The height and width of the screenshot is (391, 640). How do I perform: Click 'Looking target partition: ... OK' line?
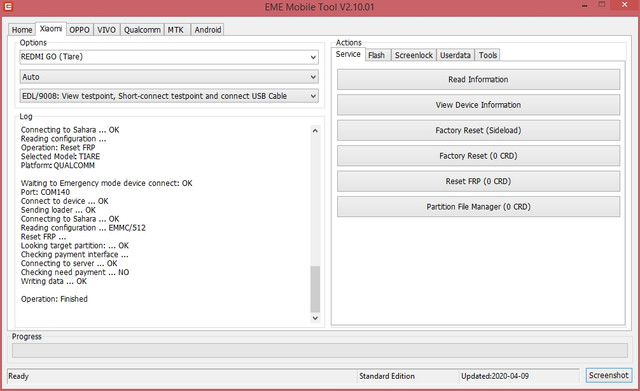[75, 246]
